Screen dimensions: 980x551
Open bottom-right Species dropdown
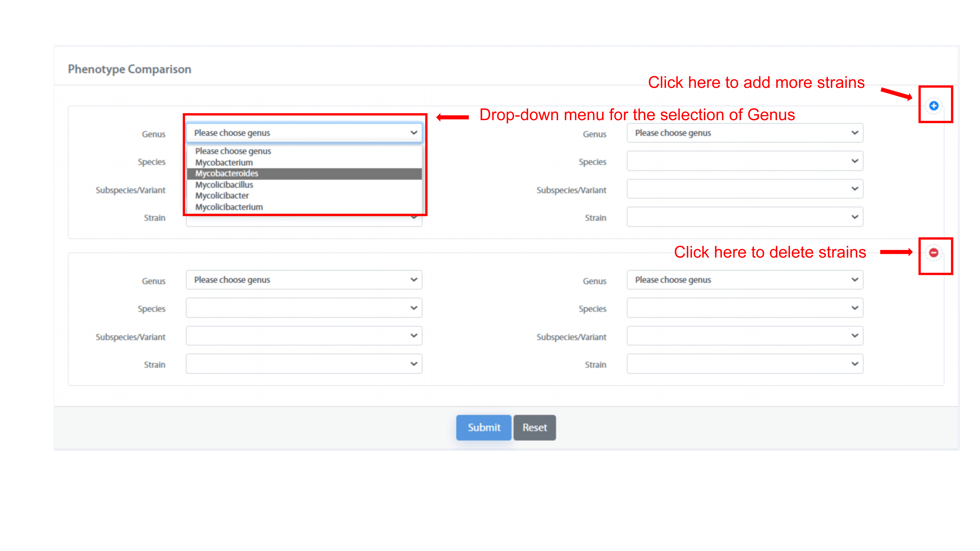(745, 308)
